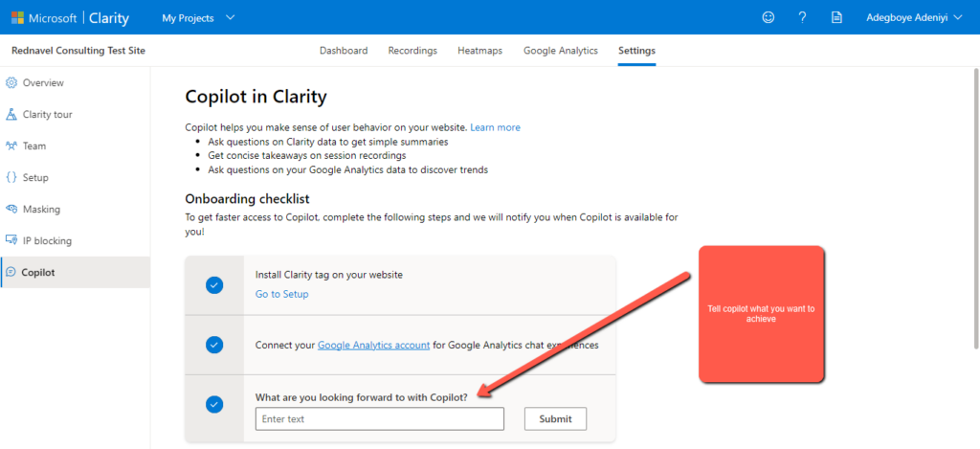The image size is (980, 449).
Task: Follow the Go to Setup link
Action: 282,294
